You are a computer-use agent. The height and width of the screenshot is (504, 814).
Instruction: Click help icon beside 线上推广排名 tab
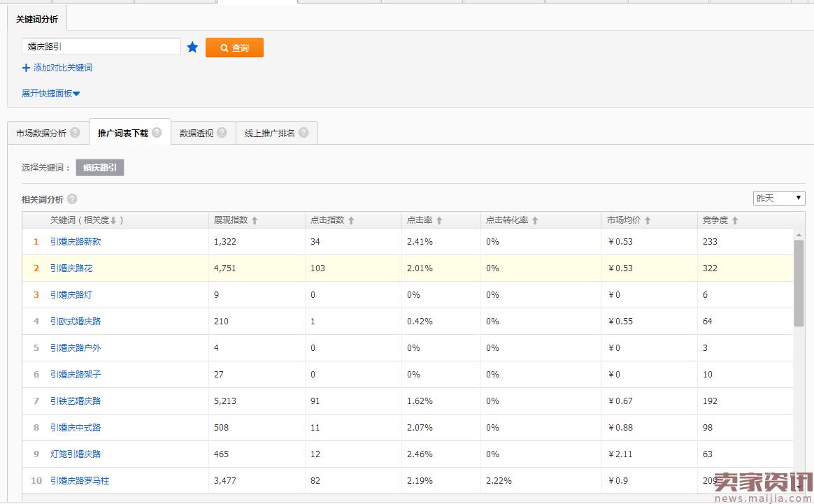(304, 132)
